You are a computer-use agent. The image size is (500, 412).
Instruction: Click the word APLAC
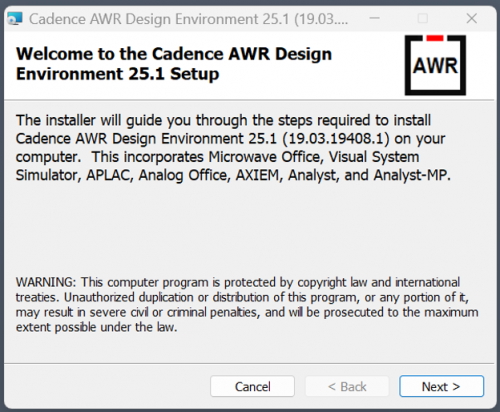pyautogui.click(x=108, y=175)
